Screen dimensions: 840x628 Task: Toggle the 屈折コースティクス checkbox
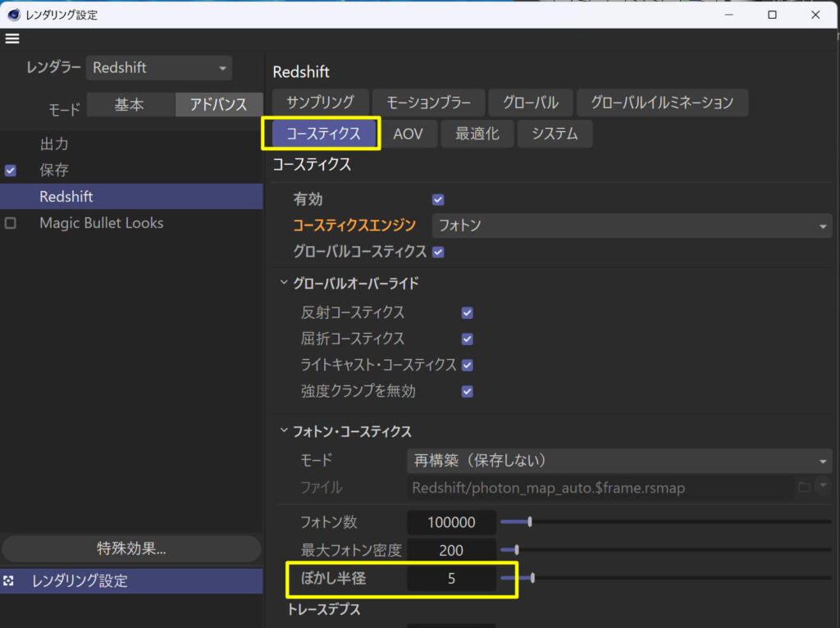pos(467,339)
